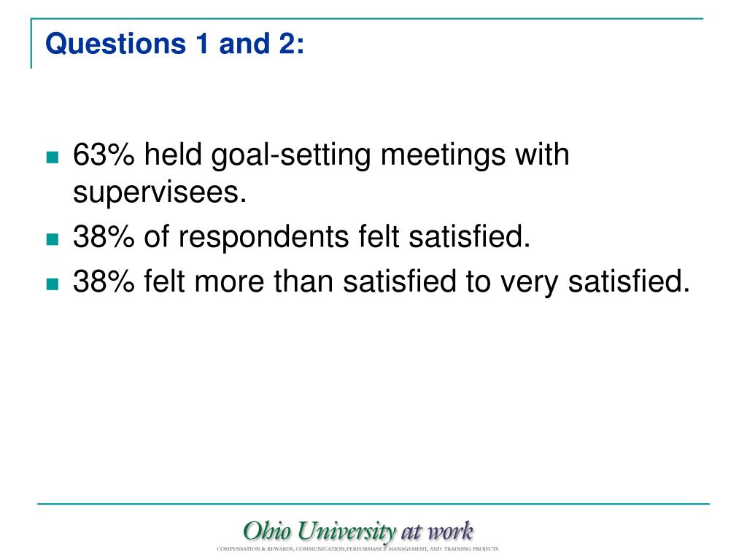Screen dimensions: 747x560
Task: Click the word 'Ohio' in the footer logo
Action: point(267,531)
